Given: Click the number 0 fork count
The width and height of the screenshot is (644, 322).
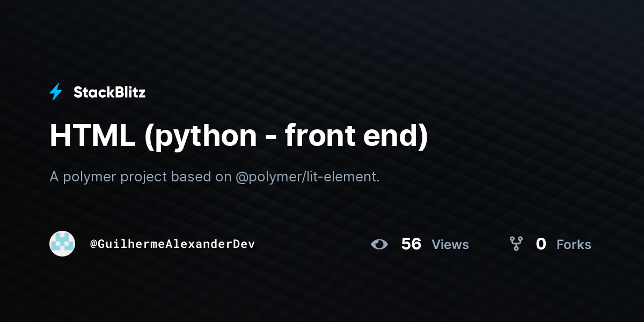Looking at the screenshot, I should (541, 244).
